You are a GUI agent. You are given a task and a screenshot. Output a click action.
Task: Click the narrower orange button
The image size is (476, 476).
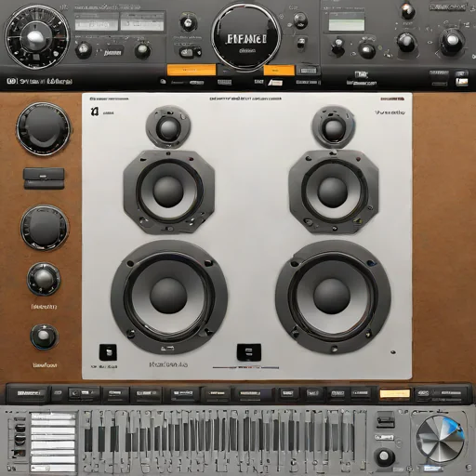(x=279, y=71)
